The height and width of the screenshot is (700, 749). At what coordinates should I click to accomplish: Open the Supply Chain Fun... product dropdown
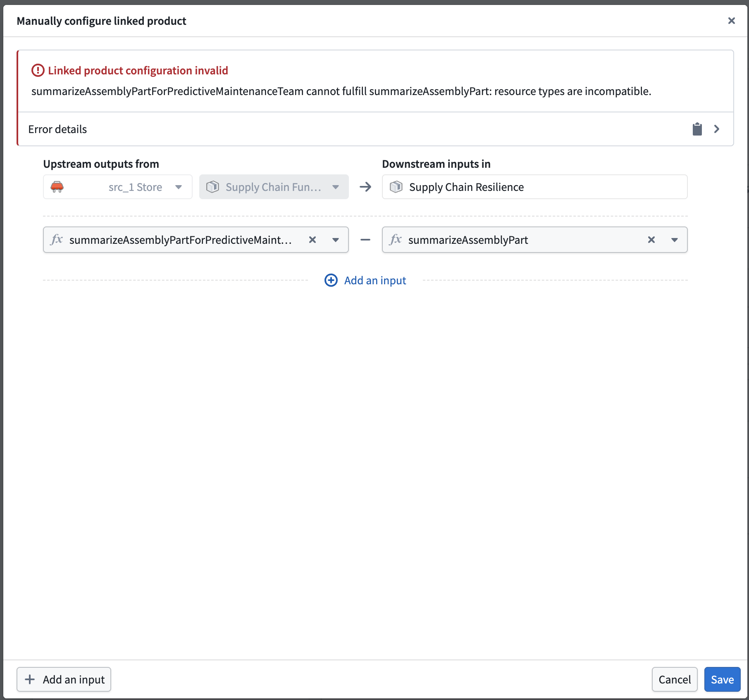[274, 187]
